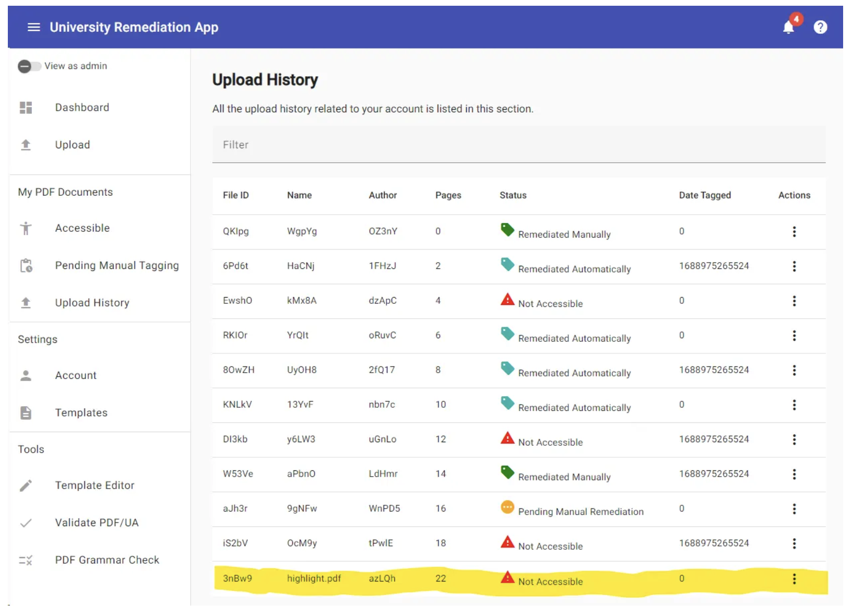The image size is (852, 616).
Task: Open actions menu for RKIOr row
Action: click(x=794, y=336)
